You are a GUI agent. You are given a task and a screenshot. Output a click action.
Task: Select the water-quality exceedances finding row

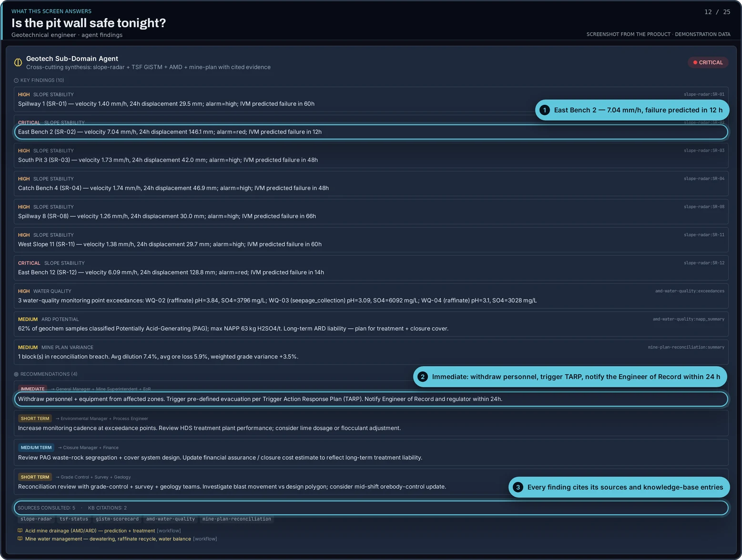371,296
